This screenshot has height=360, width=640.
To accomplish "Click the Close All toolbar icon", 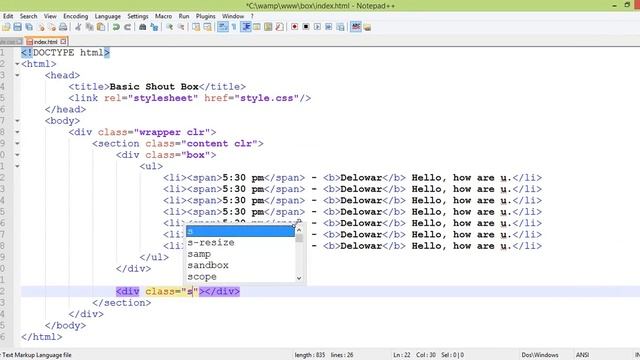I will (52, 27).
